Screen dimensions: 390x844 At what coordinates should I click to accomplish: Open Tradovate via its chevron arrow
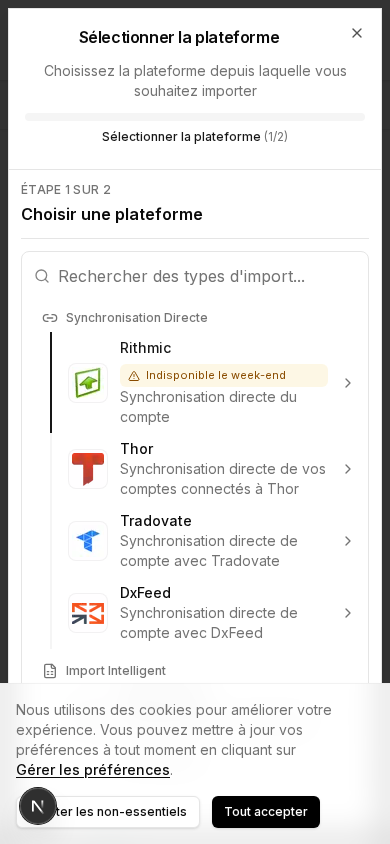[348, 541]
